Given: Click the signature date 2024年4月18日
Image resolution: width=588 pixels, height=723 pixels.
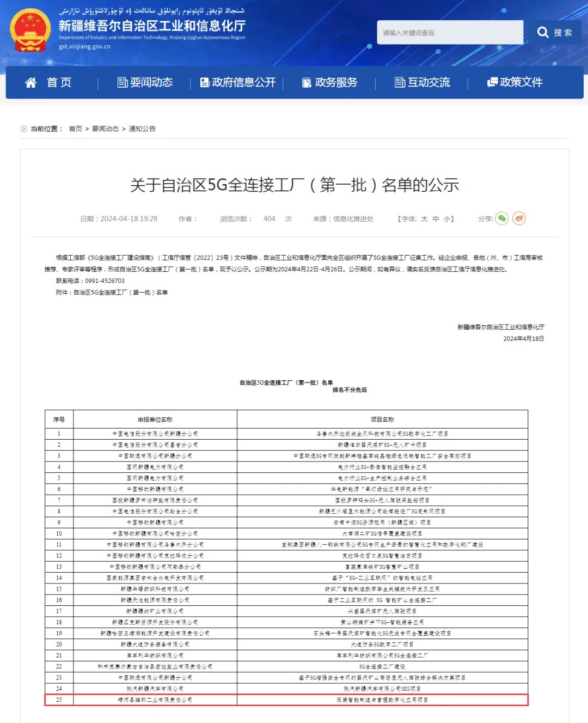Looking at the screenshot, I should click(524, 339).
